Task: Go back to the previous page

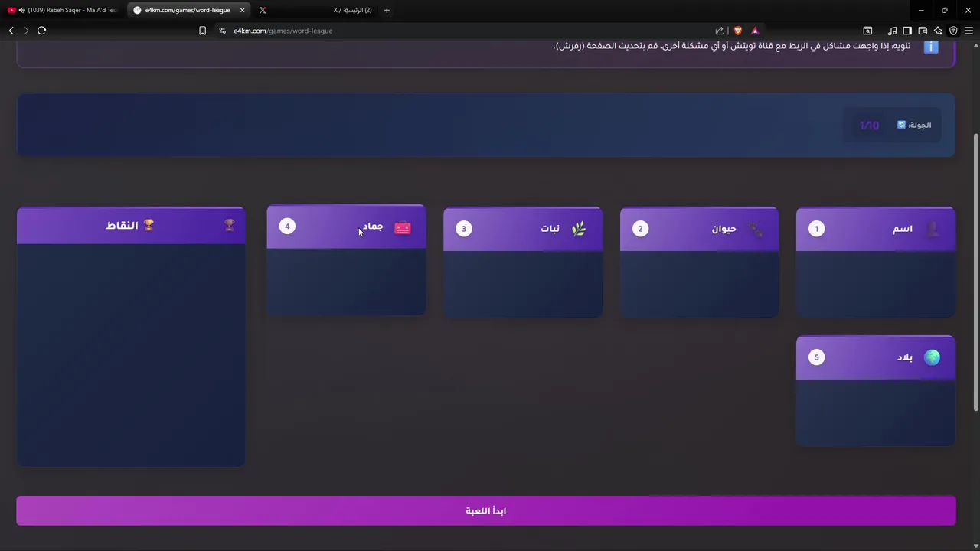Action: 11,31
